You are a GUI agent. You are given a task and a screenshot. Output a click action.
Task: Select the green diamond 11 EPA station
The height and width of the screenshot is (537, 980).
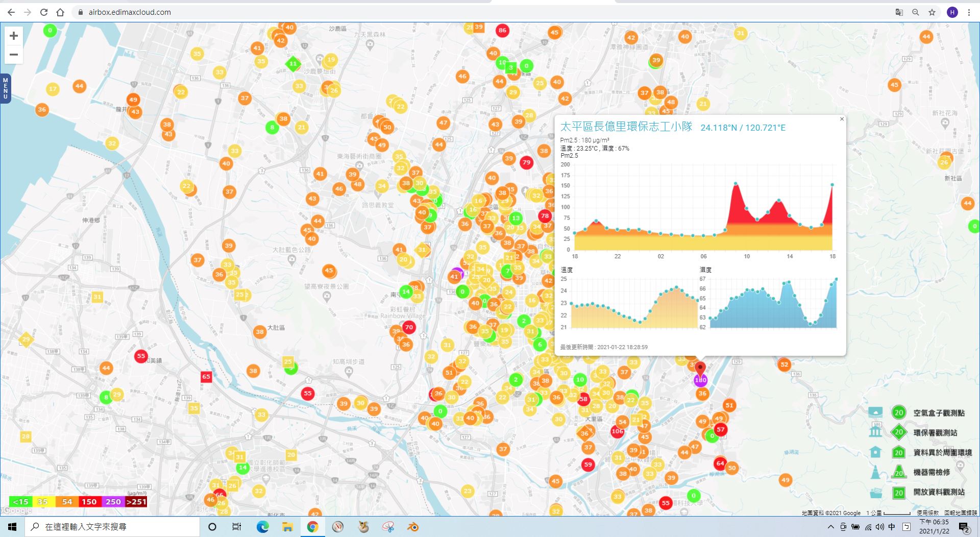click(x=293, y=64)
